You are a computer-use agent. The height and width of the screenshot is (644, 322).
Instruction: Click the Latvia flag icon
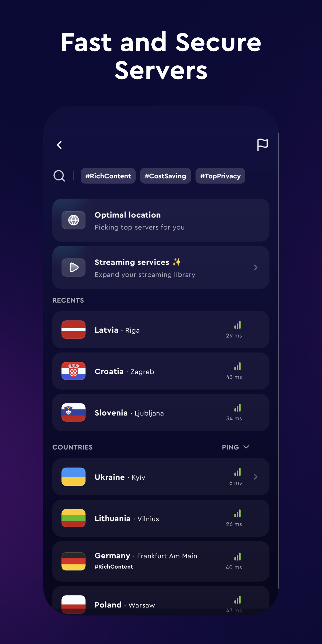[x=73, y=330]
